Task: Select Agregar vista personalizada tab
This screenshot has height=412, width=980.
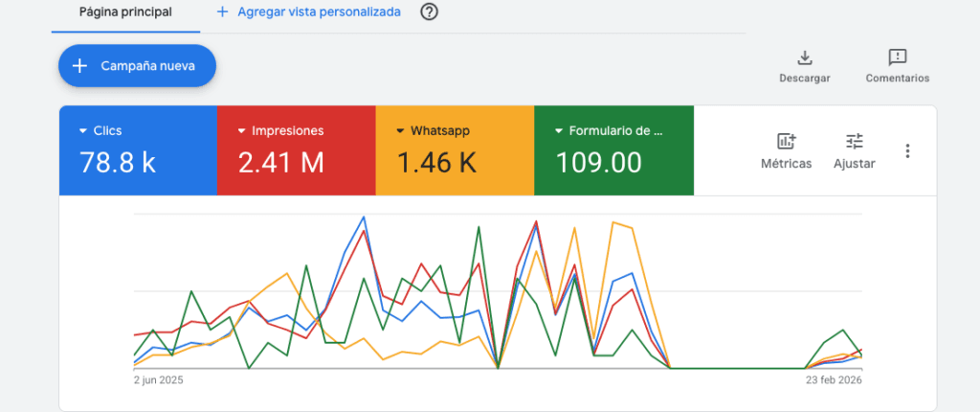Action: [309, 11]
